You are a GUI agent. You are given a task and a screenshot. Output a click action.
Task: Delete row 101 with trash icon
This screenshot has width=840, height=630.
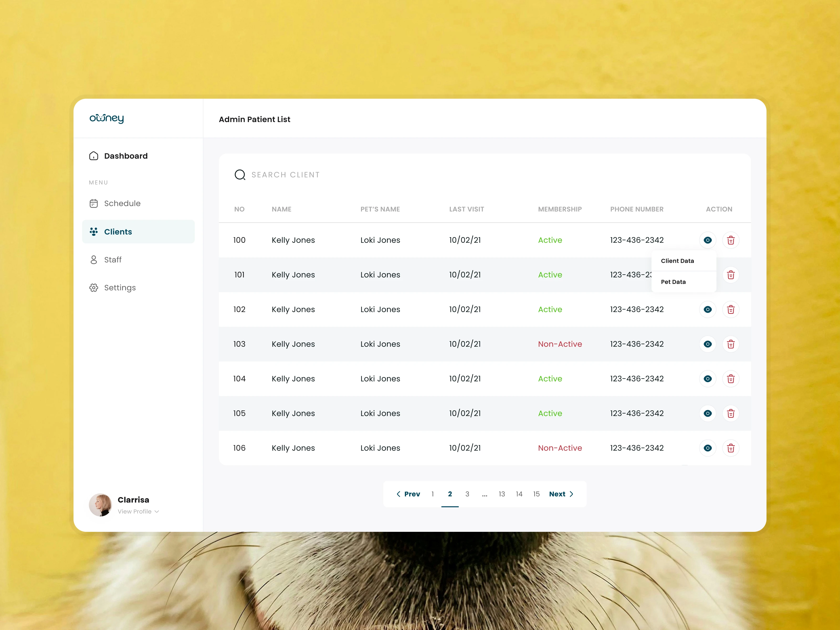tap(731, 275)
